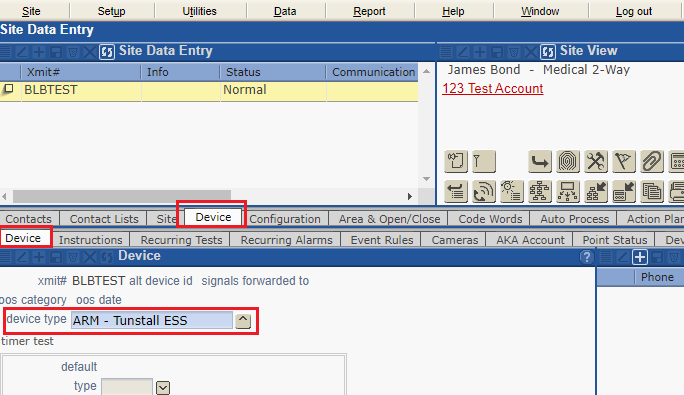Click the Status column header

point(273,72)
